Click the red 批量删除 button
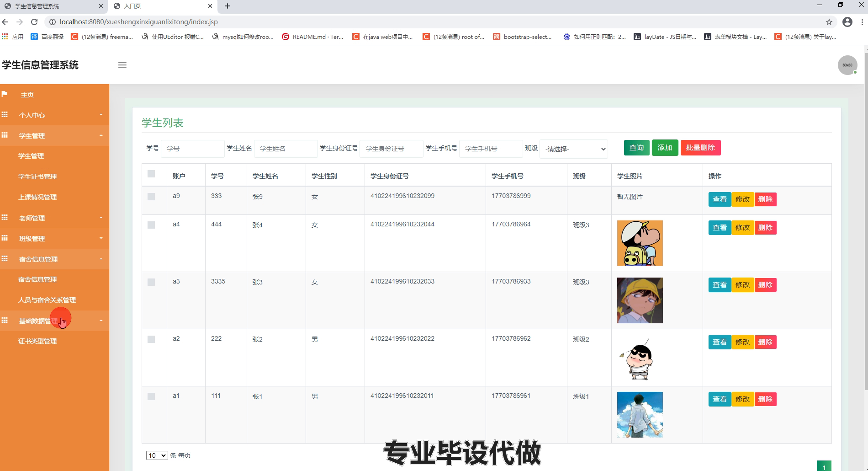Image resolution: width=868 pixels, height=471 pixels. [700, 148]
